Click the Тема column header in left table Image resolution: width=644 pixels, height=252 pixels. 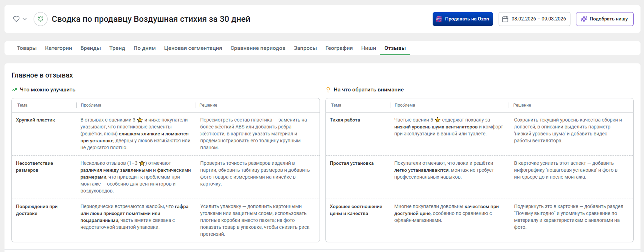(x=22, y=105)
